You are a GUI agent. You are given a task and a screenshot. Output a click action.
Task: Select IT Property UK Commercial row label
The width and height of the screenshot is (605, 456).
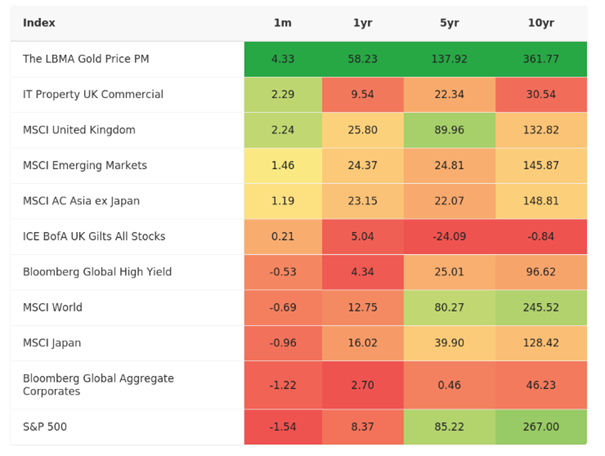[x=93, y=95]
